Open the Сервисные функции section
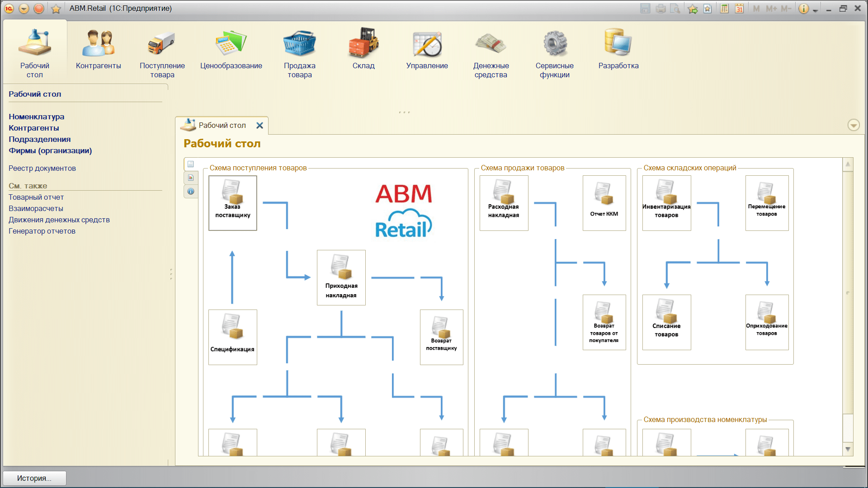 tap(555, 53)
